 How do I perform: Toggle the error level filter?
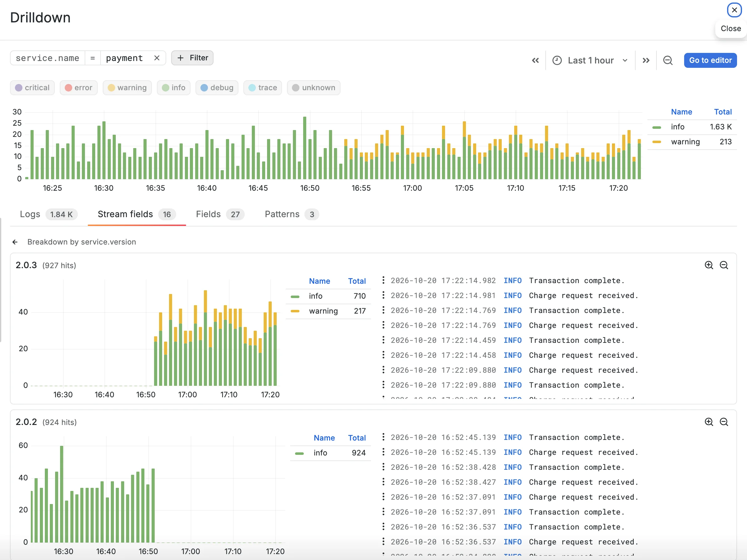pos(79,88)
